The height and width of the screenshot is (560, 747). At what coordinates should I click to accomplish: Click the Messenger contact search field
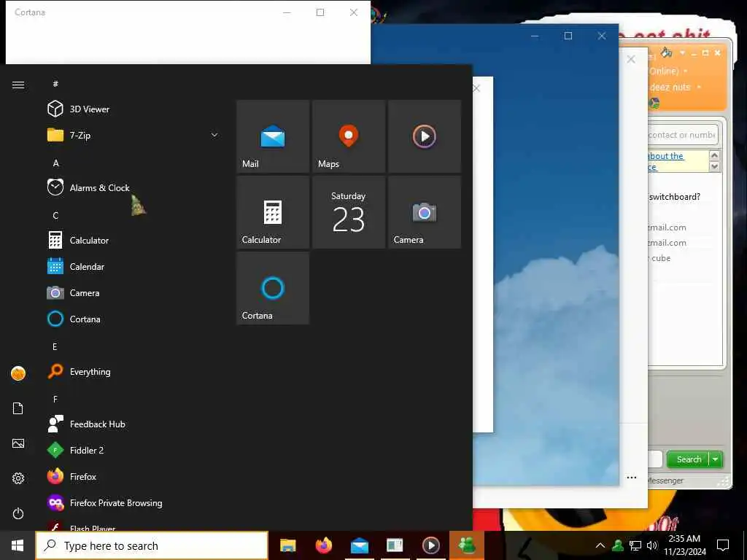click(x=683, y=135)
